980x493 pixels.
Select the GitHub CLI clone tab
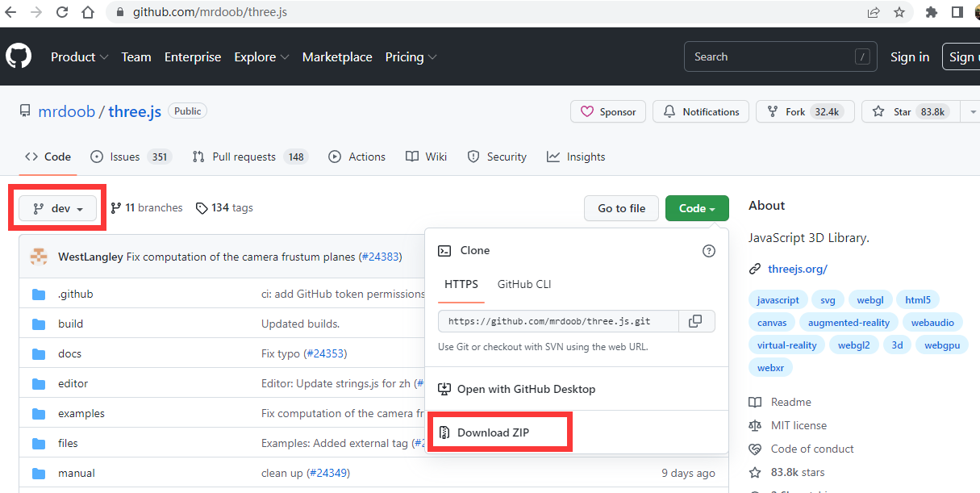click(524, 284)
